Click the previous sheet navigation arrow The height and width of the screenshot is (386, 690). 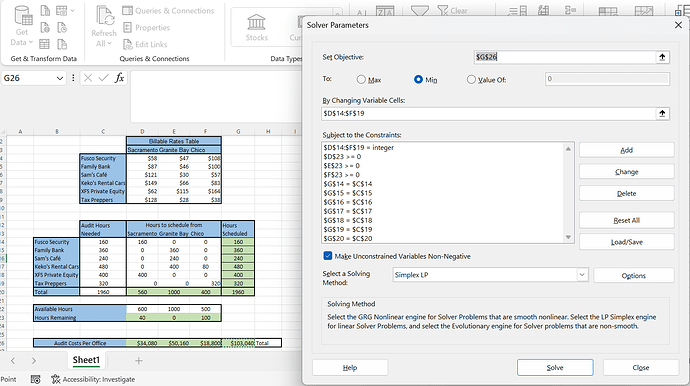coord(13,360)
